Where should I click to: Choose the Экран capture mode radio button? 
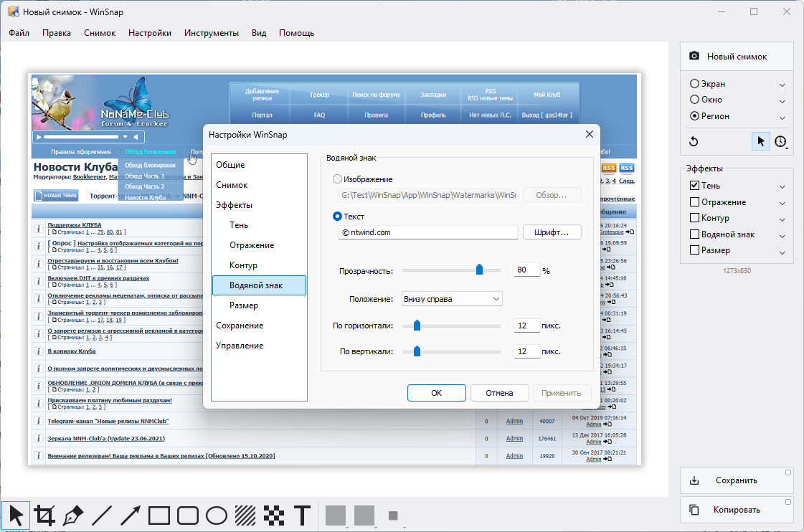pos(694,84)
